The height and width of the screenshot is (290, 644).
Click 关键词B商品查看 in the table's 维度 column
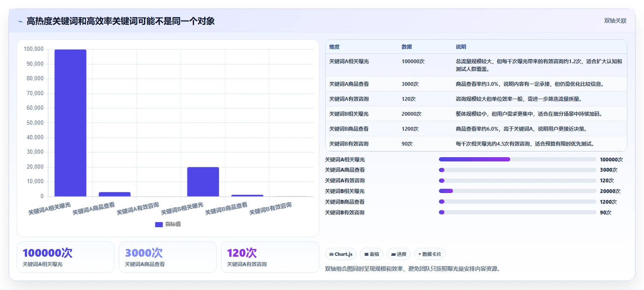[349, 129]
